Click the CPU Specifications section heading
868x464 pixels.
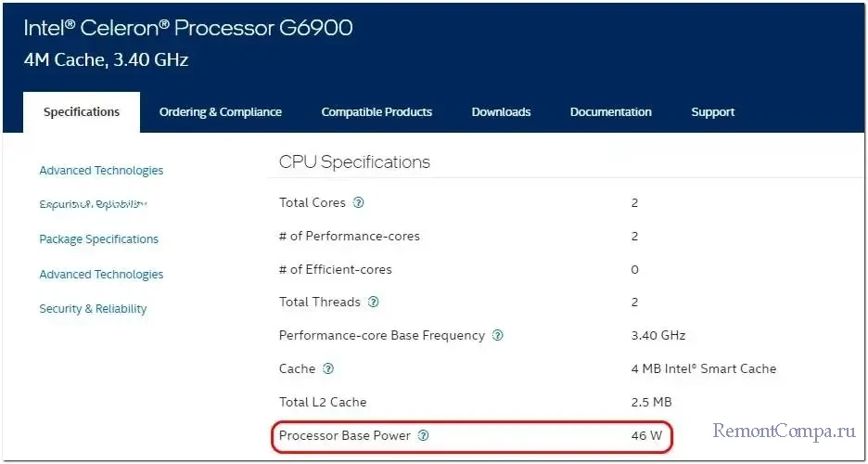[x=354, y=162]
